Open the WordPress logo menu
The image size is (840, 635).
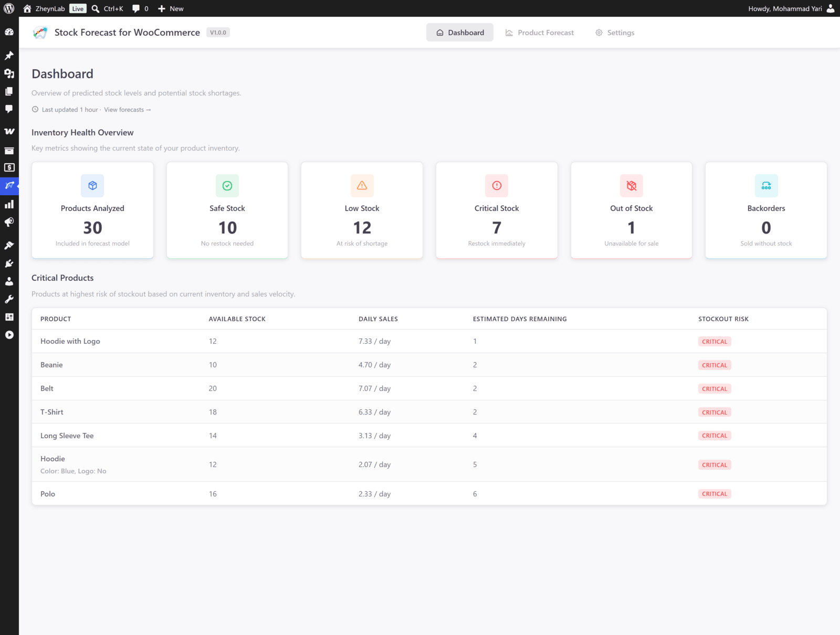[9, 8]
